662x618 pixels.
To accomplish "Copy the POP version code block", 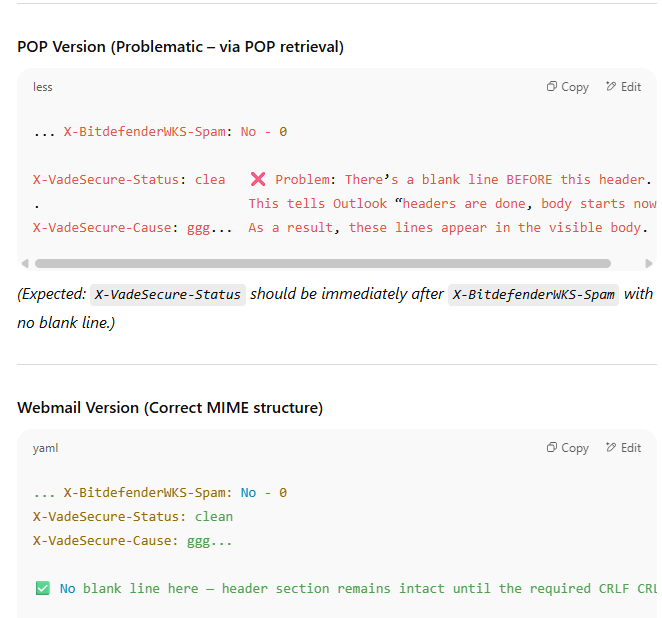I will [x=567, y=87].
